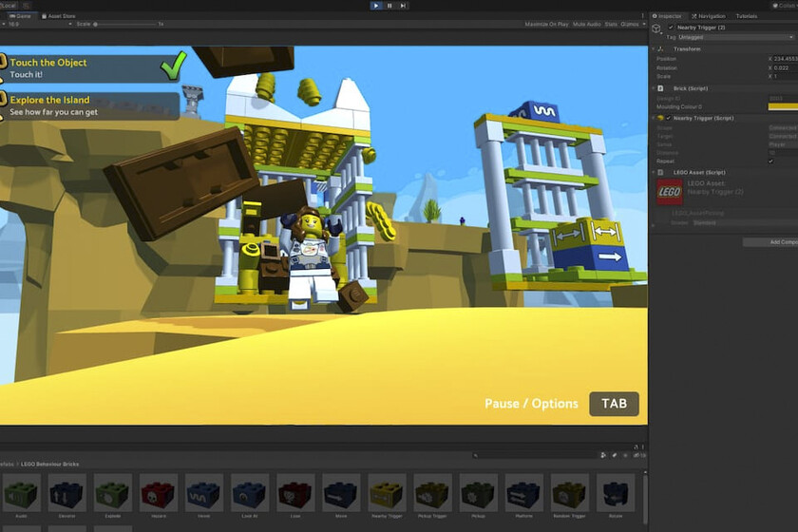Select the Lose behaviour brick
798x532 pixels.
[295, 493]
